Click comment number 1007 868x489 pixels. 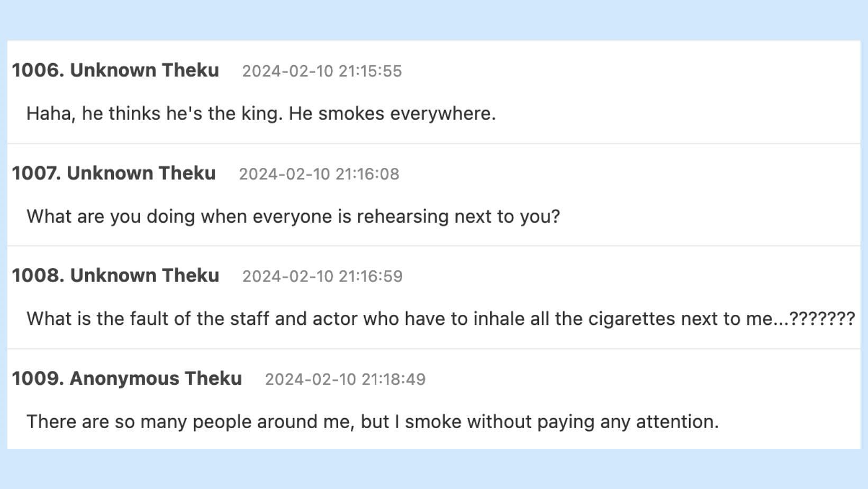click(x=36, y=174)
